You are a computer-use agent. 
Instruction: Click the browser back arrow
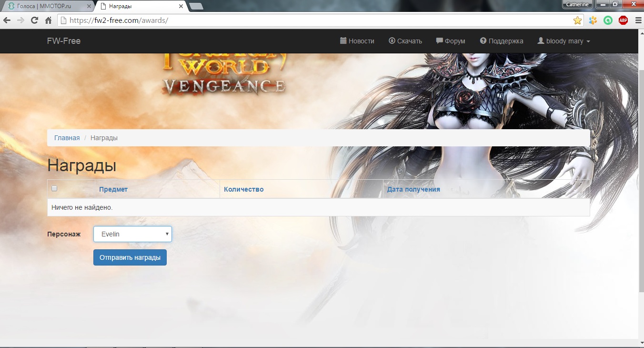pos(7,20)
